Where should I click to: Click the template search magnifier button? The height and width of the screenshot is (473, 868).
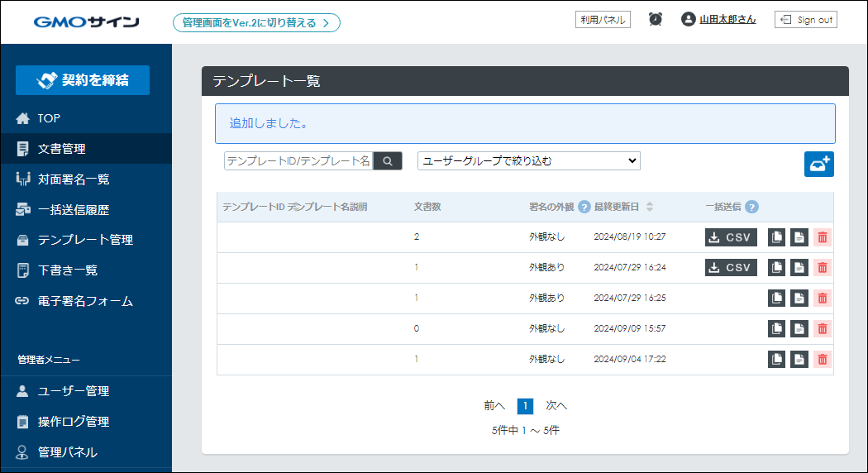(x=388, y=161)
